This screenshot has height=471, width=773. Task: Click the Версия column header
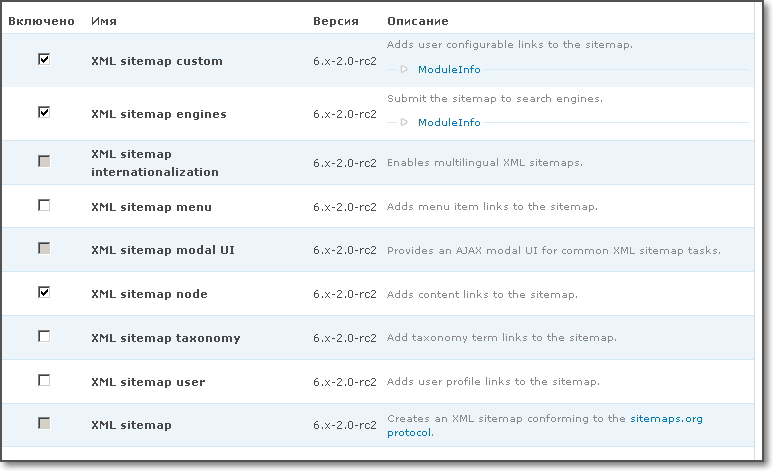(x=335, y=21)
